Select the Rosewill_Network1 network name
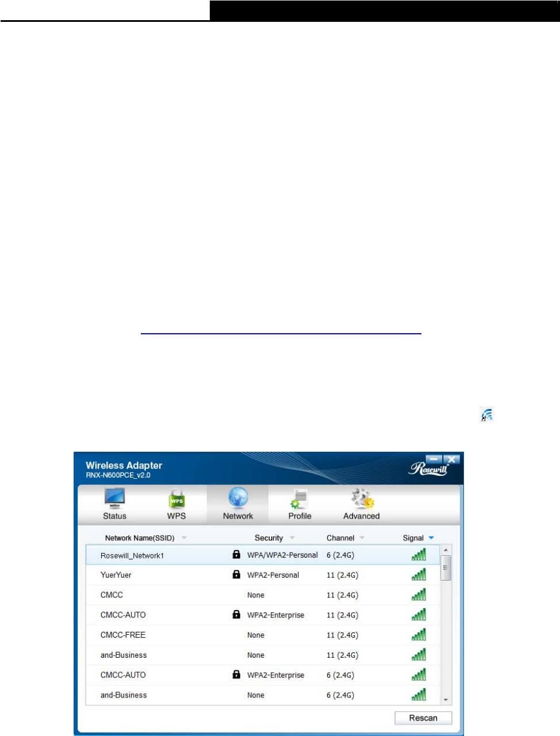 coord(132,555)
